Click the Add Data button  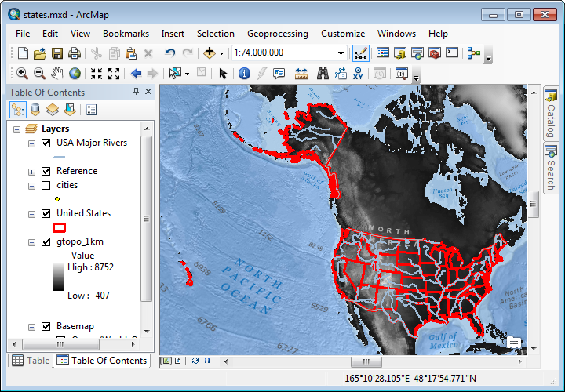tap(210, 53)
